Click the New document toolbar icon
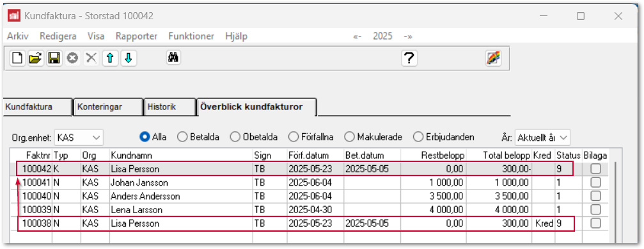The width and height of the screenshot is (644, 249). click(x=17, y=58)
